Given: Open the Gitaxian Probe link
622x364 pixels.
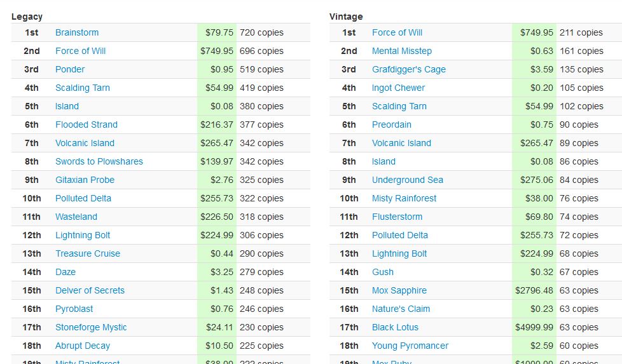Looking at the screenshot, I should (85, 180).
